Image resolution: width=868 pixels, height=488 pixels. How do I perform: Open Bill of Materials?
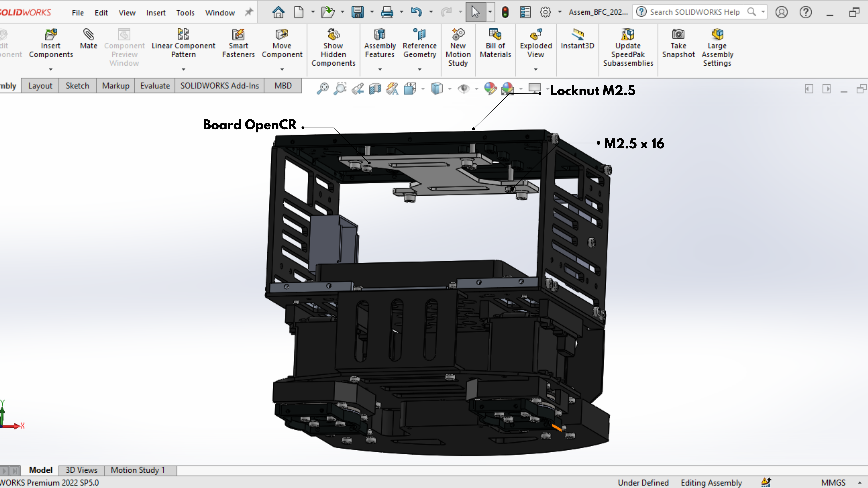pyautogui.click(x=495, y=43)
